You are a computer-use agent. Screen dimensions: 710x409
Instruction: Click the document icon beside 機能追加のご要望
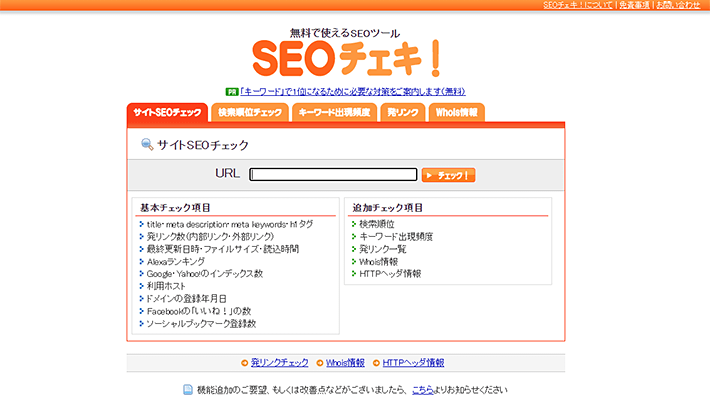coord(187,390)
